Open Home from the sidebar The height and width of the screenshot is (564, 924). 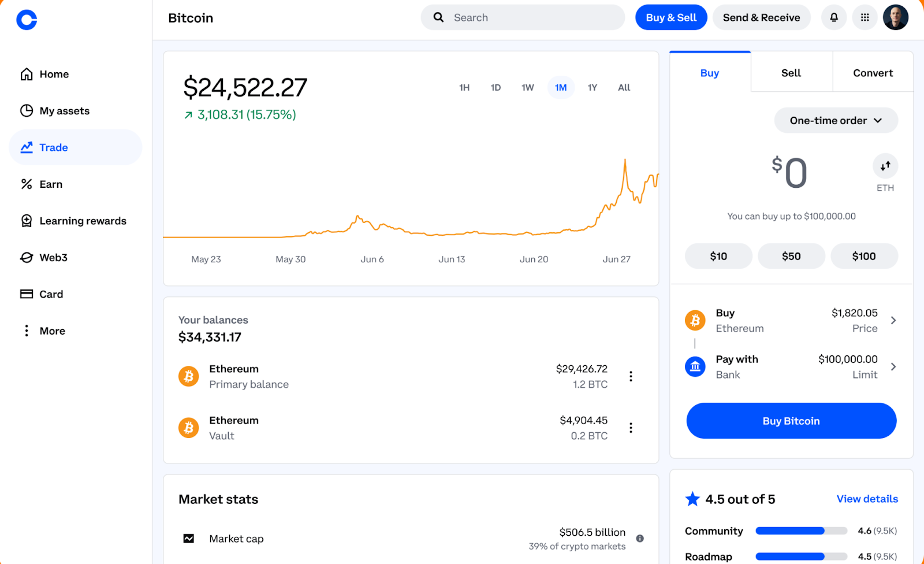tap(76, 74)
